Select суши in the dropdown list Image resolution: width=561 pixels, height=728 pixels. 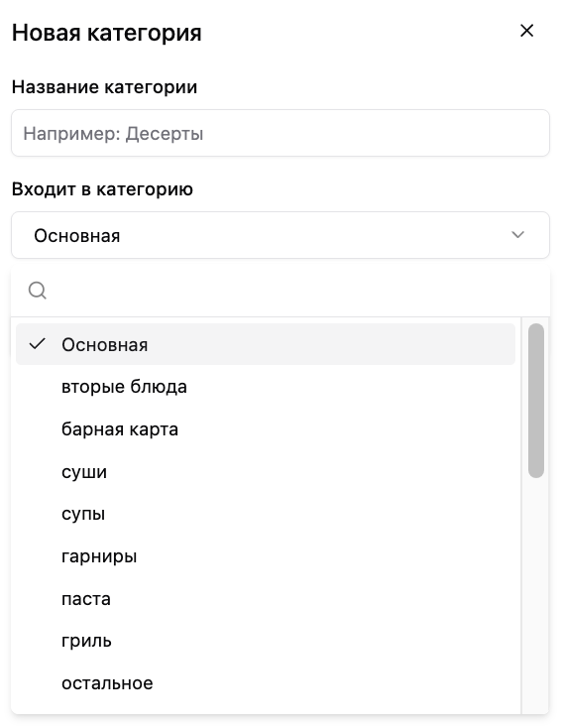point(266,472)
